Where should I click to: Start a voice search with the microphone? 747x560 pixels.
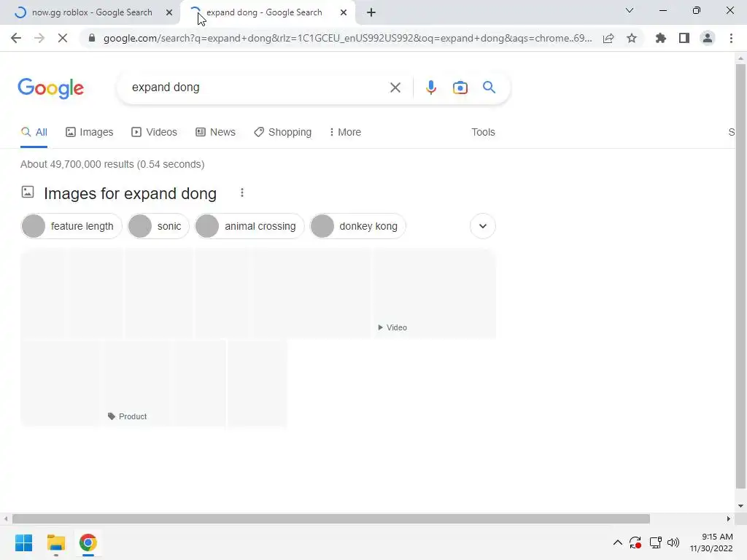pyautogui.click(x=430, y=87)
